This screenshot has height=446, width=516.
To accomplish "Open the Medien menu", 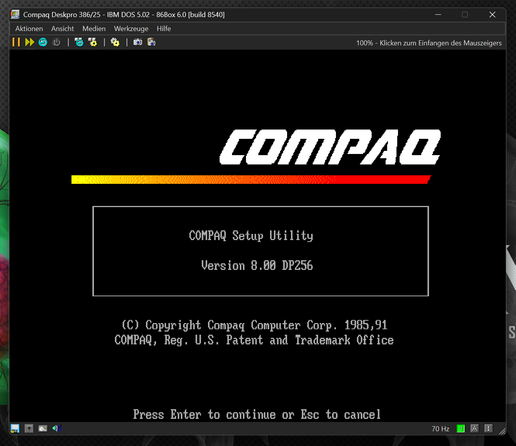I will [94, 29].
